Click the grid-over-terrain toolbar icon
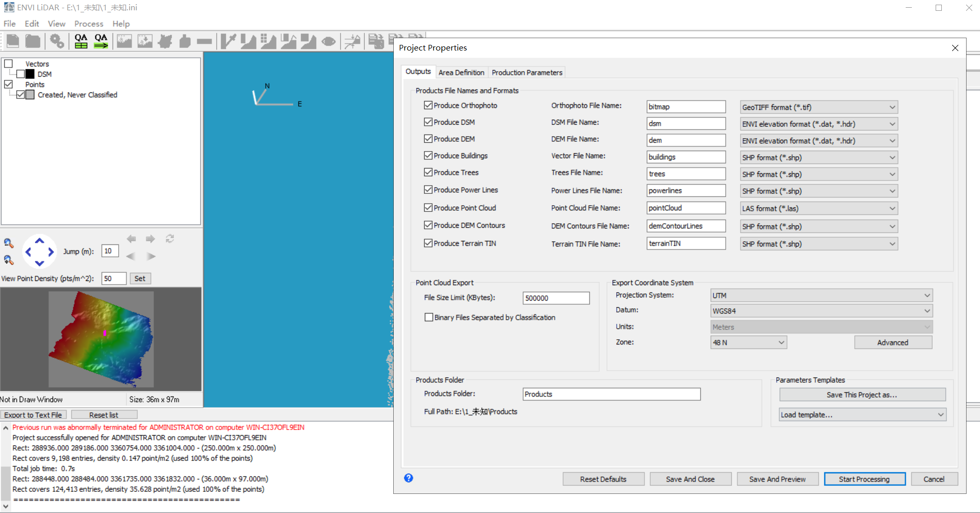The height and width of the screenshot is (513, 980). coord(268,41)
